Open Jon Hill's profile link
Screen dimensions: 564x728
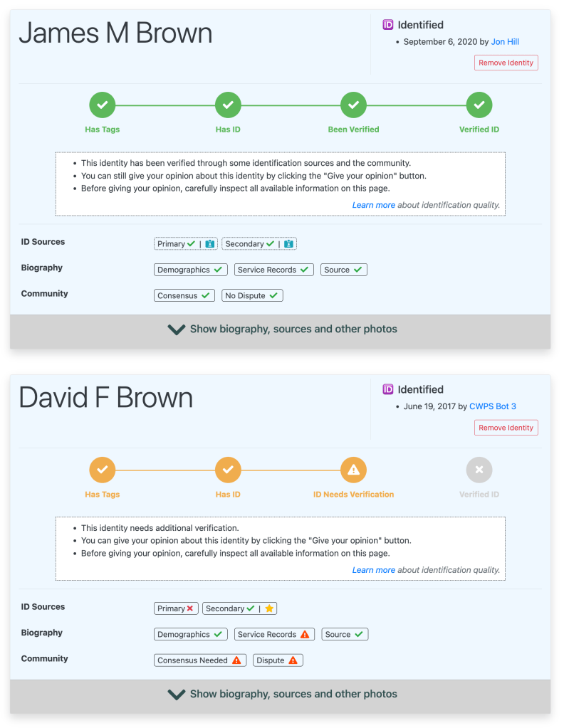pyautogui.click(x=505, y=42)
